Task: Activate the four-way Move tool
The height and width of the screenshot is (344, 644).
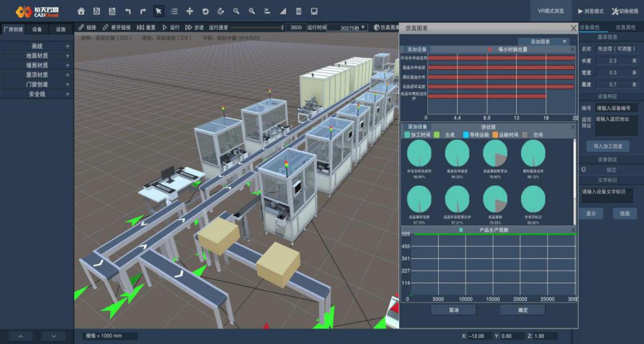Action: coord(189,11)
